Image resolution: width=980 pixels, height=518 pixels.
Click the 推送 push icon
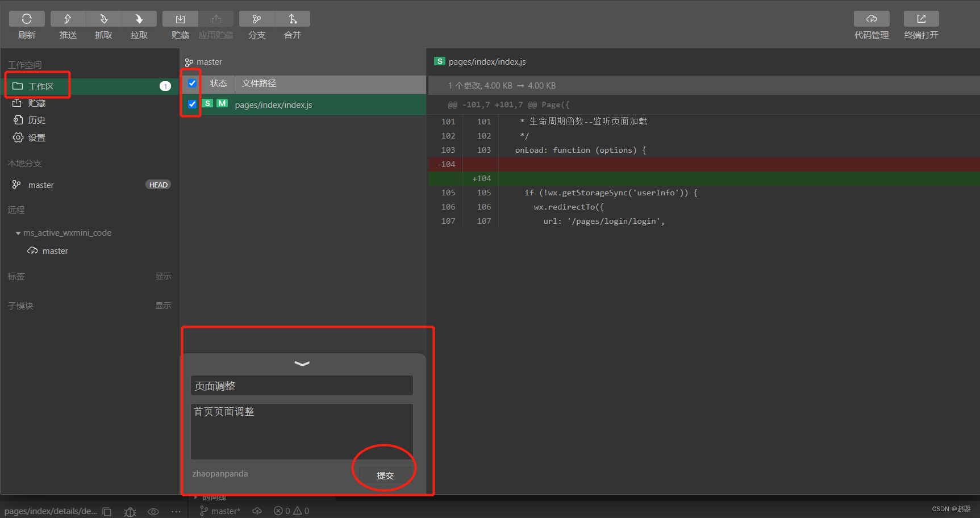click(x=68, y=19)
